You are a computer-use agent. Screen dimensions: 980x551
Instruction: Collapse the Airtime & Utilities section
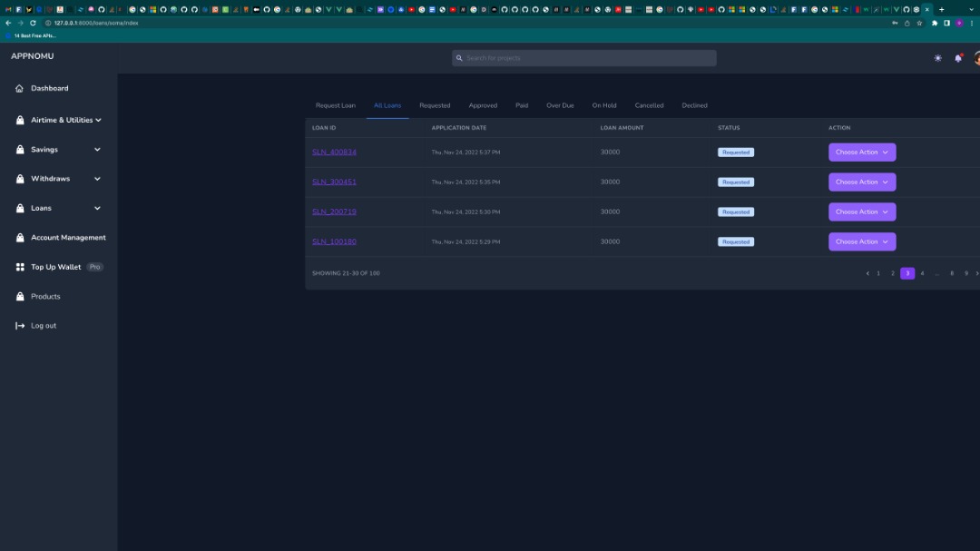97,119
